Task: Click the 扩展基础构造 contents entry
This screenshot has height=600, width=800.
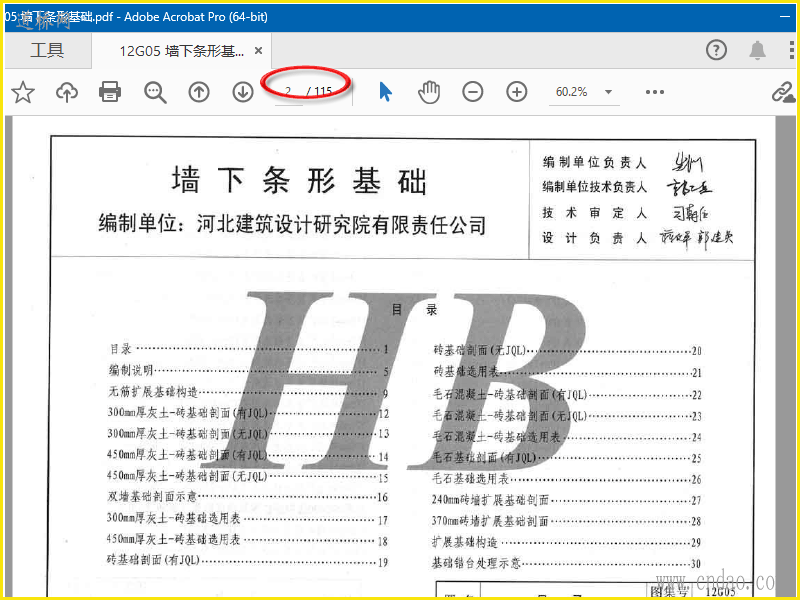Action: [566, 542]
